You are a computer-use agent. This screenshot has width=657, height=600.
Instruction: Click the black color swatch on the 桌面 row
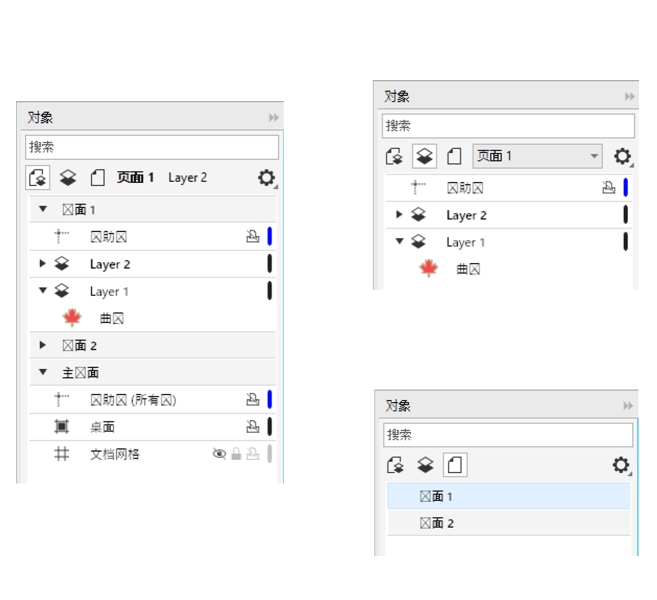click(270, 427)
